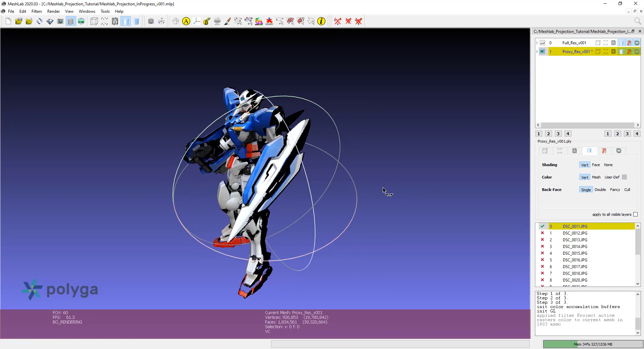Image resolution: width=644 pixels, height=349 pixels.
Task: Hide the Proxy_Res_v001 layer with the eye icon
Action: (x=542, y=51)
